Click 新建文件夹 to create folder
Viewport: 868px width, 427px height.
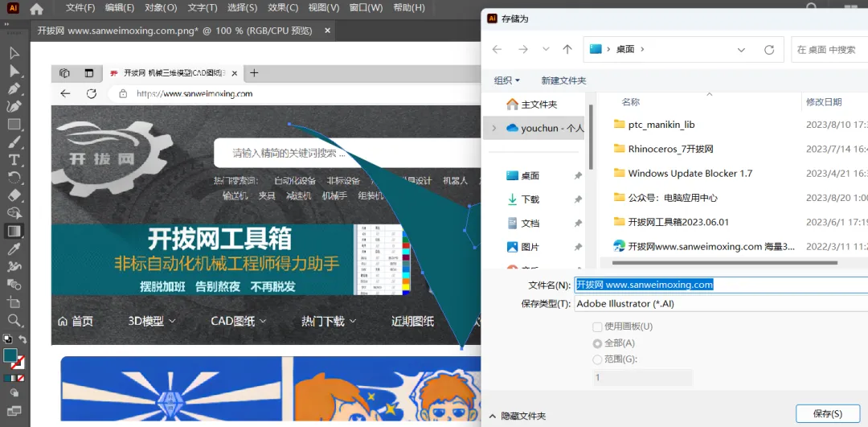pyautogui.click(x=563, y=81)
